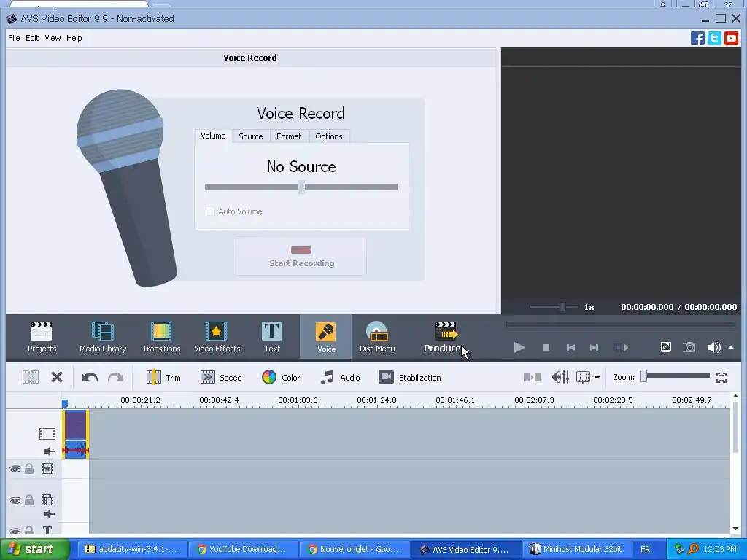The height and width of the screenshot is (560, 747).
Task: Toggle lock on the video overlay track
Action: (29, 500)
